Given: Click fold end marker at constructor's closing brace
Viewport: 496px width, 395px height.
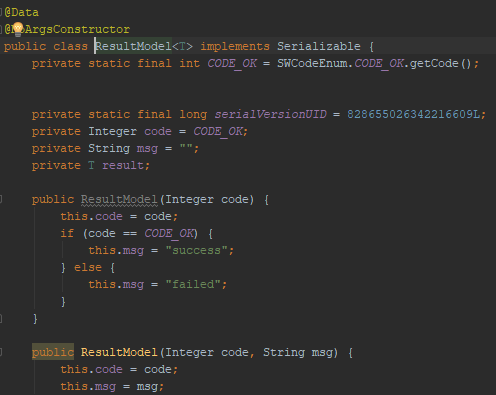Looking at the screenshot, I should (x=1, y=319).
